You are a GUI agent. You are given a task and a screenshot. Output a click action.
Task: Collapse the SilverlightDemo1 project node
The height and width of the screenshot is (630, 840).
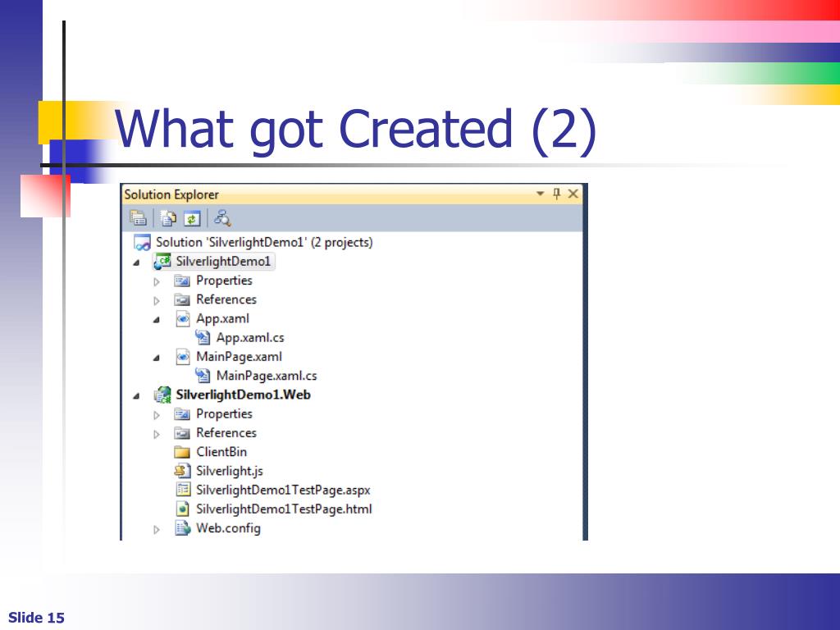(137, 262)
